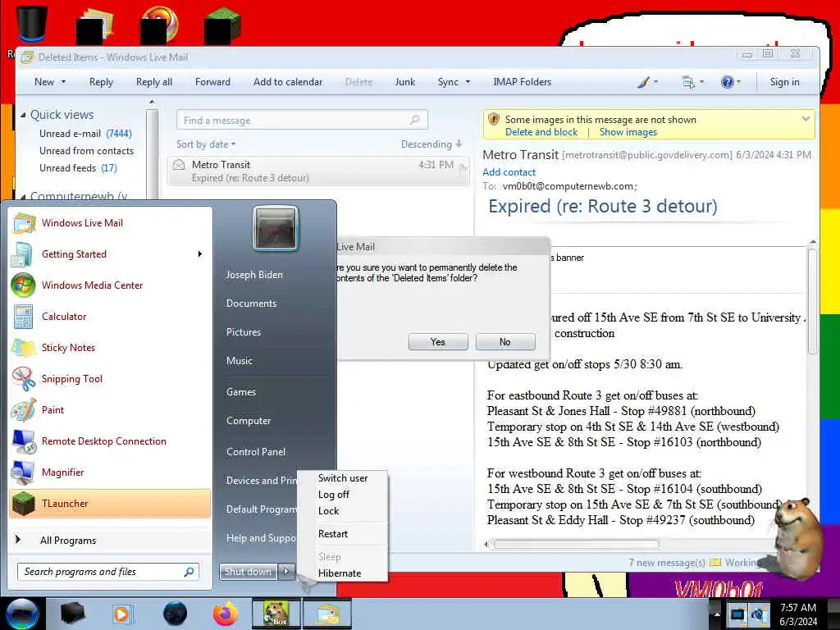
Task: Open the Live Mail menus icon
Action: 688,82
